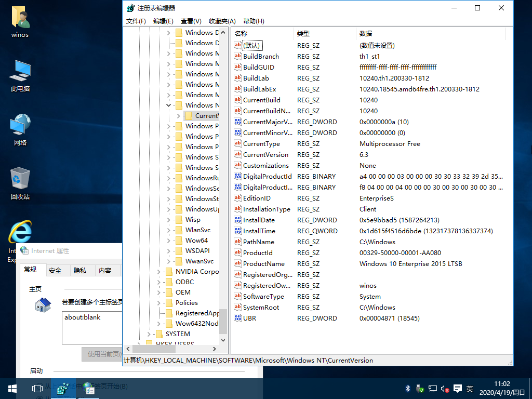Open the Internet Explorer desktop icon
Viewport: 532px width, 399px height.
[x=20, y=232]
